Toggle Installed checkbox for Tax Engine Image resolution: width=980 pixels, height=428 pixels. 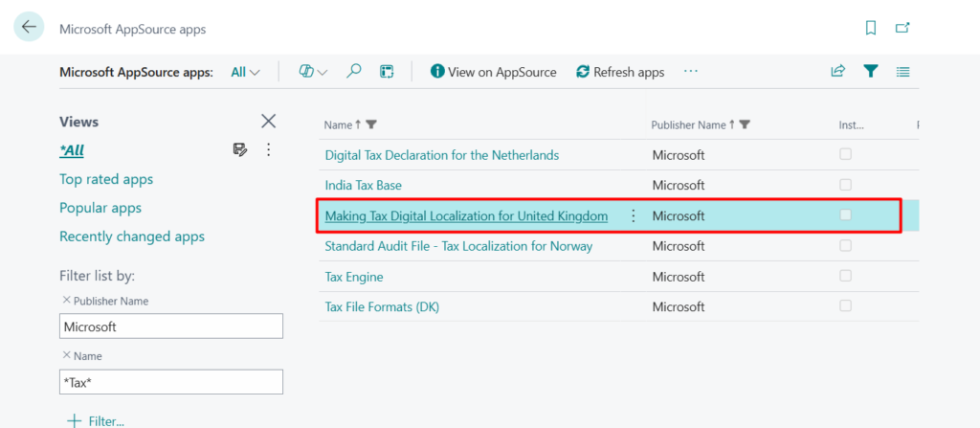(x=845, y=276)
